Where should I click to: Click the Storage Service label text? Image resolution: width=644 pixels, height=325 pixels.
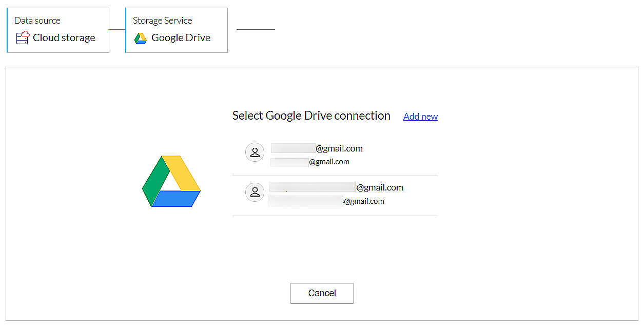click(x=163, y=21)
